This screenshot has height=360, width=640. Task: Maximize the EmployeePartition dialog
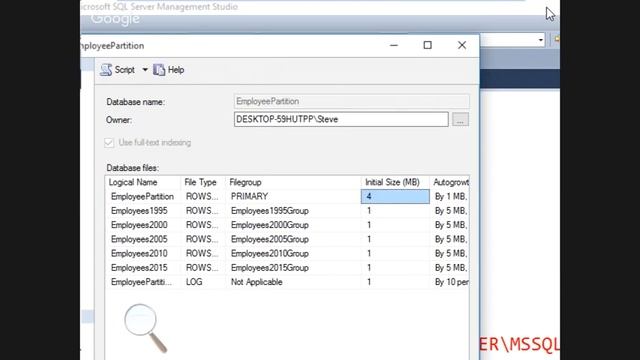point(427,45)
